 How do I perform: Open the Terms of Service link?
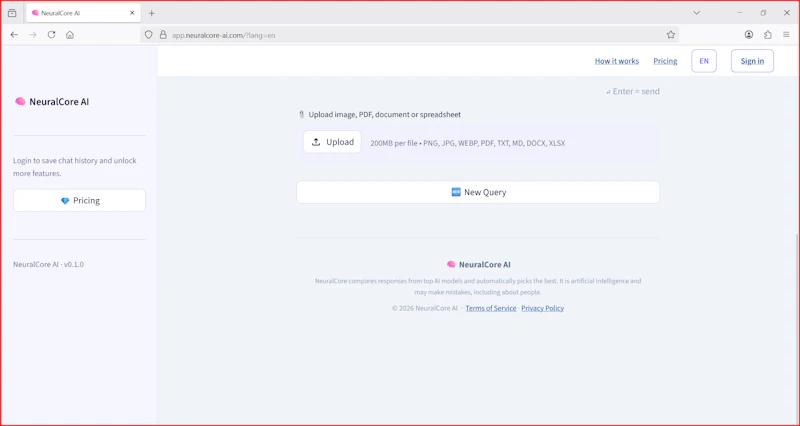(491, 308)
